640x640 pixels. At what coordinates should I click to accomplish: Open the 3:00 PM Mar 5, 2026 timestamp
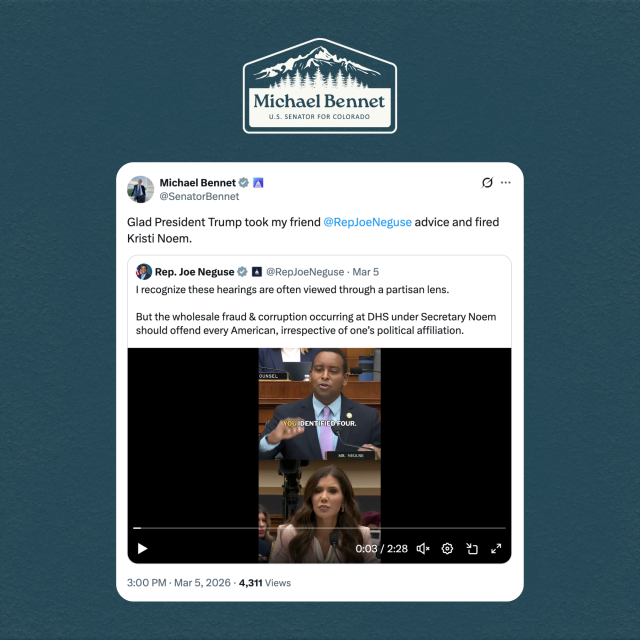pos(179,583)
